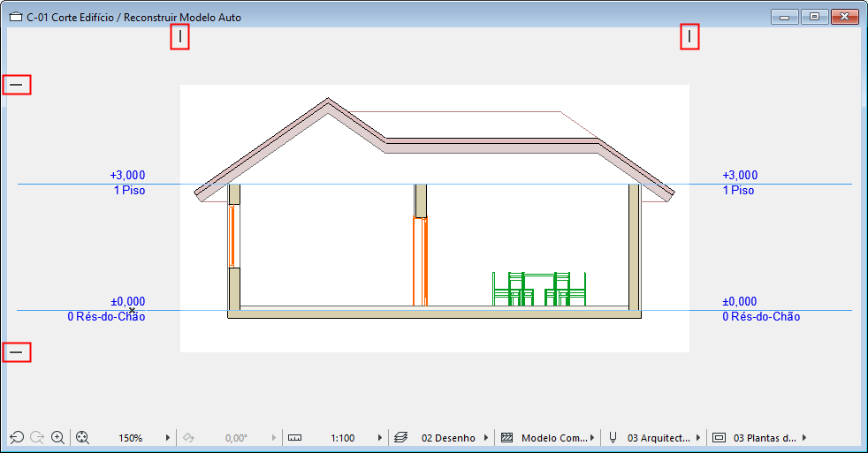Open the orientation arrow menu
The height and width of the screenshot is (453, 868).
tap(273, 437)
